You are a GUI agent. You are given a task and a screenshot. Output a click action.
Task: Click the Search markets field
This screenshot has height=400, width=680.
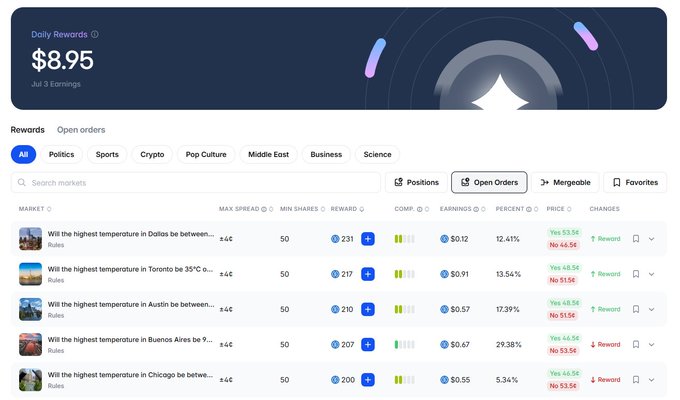pos(196,183)
